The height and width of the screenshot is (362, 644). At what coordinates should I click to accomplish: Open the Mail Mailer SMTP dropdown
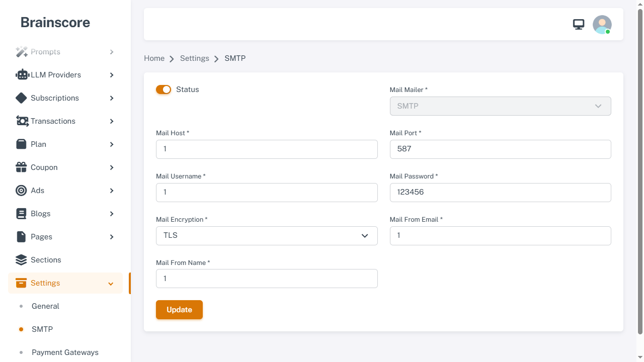tap(500, 106)
